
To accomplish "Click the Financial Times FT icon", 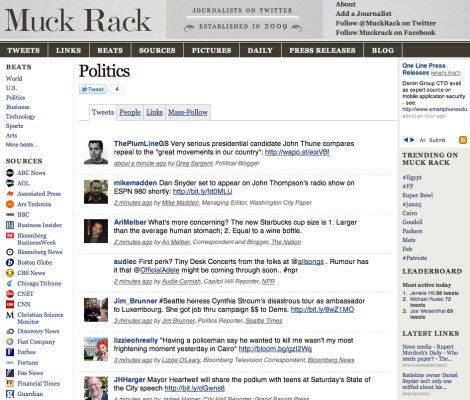I will point(10,383).
